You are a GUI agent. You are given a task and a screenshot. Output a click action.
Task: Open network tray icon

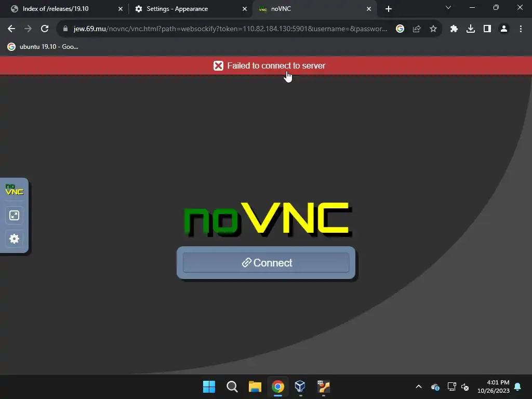click(x=451, y=387)
